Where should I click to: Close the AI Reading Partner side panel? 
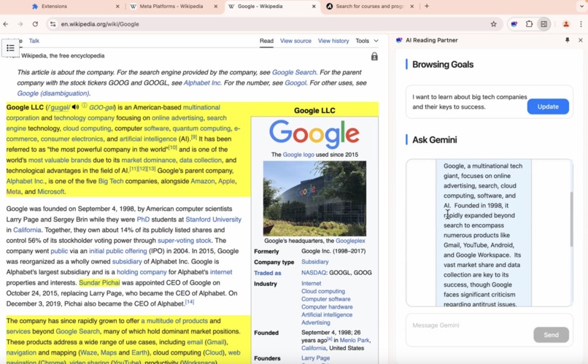[581, 39]
